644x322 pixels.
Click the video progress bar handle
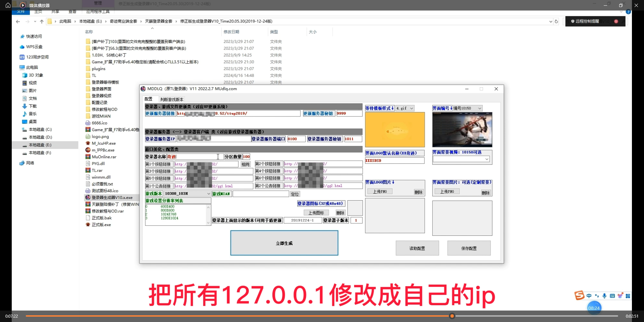tap(452, 316)
